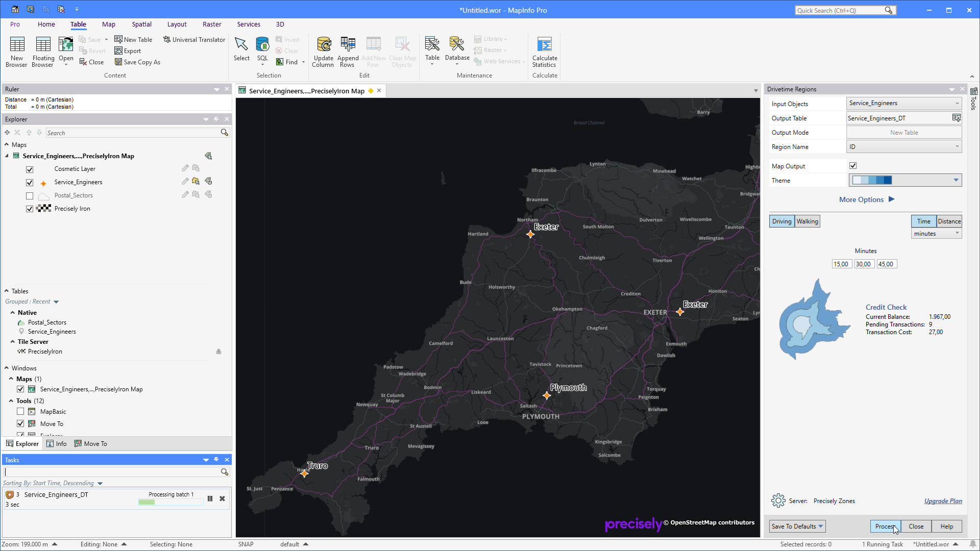Screen dimensions: 980x551
Task: Edit the 15,00 minutes value field
Action: (841, 264)
